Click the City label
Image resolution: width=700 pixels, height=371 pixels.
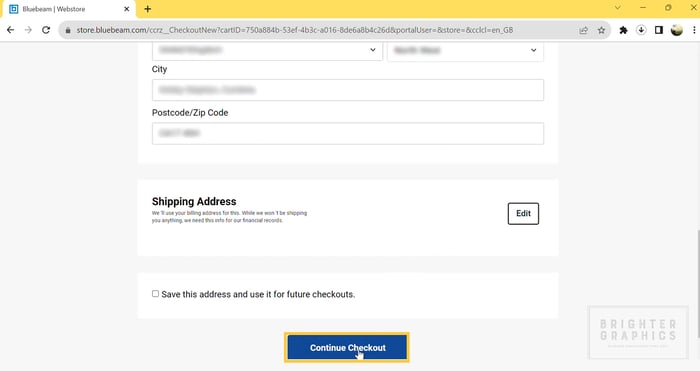pyautogui.click(x=159, y=69)
